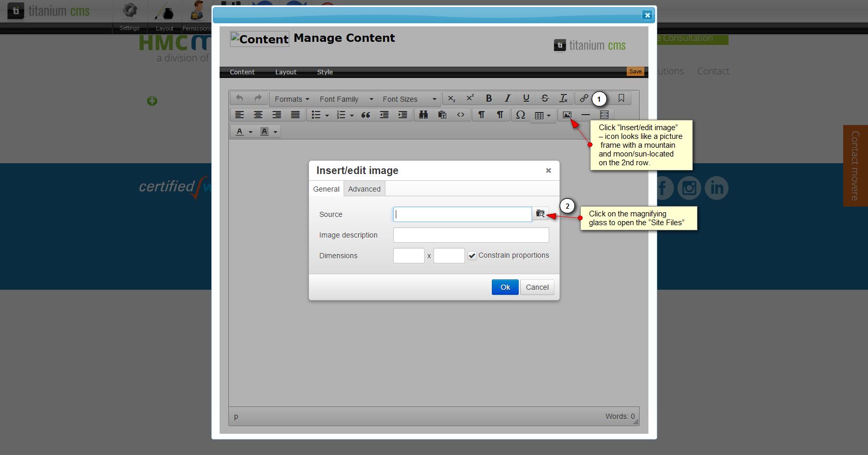Click the Insert/edit image toolbar icon

[567, 115]
